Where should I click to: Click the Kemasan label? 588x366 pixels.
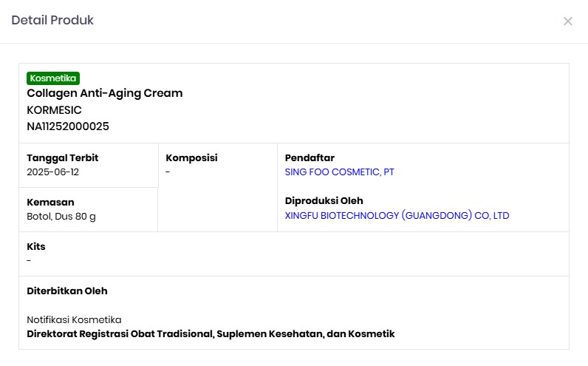tap(50, 202)
